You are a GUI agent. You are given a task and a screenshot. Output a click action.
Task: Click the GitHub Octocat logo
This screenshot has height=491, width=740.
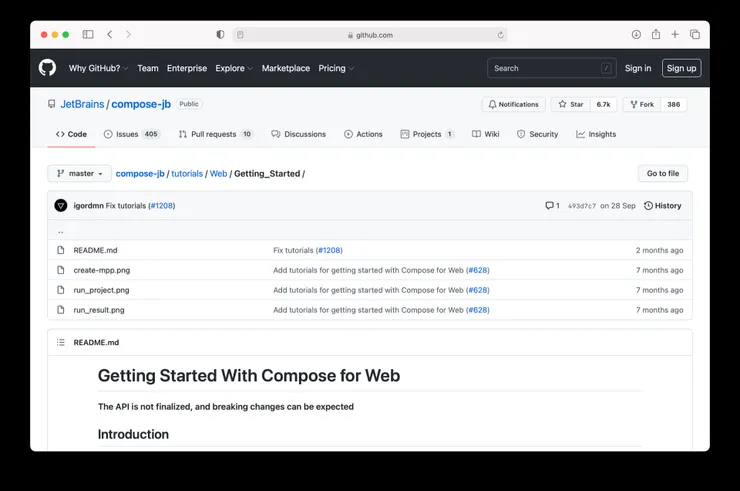click(47, 68)
